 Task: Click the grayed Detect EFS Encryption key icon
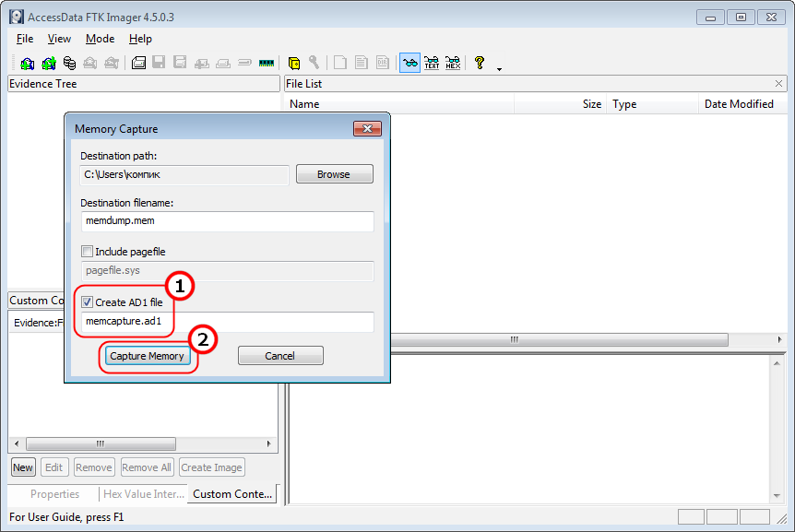[x=314, y=64]
